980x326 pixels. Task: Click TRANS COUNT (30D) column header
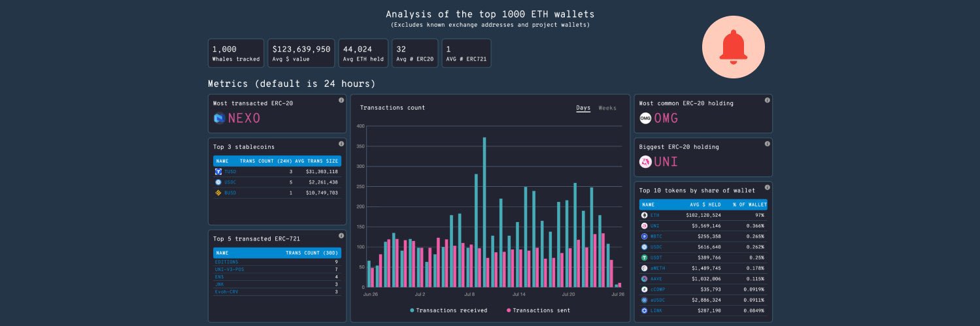[312, 252]
